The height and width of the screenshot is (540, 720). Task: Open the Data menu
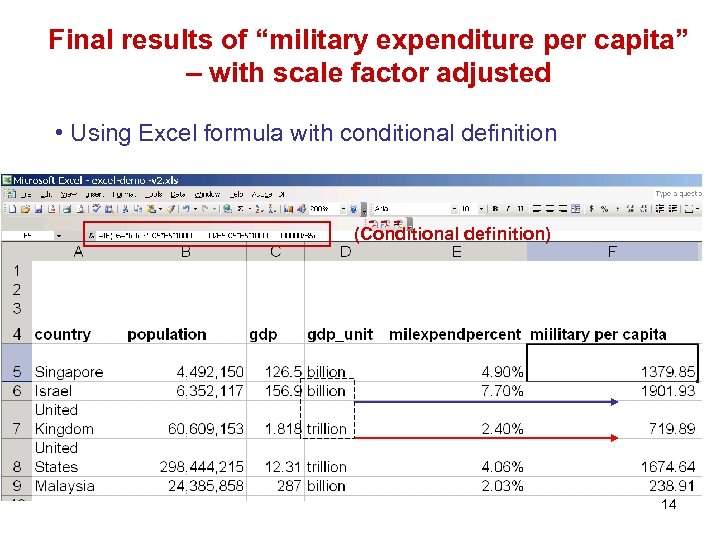[x=178, y=195]
